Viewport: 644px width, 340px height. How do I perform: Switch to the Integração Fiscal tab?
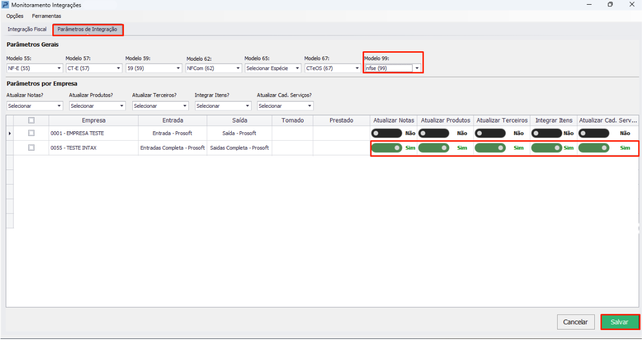click(x=27, y=29)
